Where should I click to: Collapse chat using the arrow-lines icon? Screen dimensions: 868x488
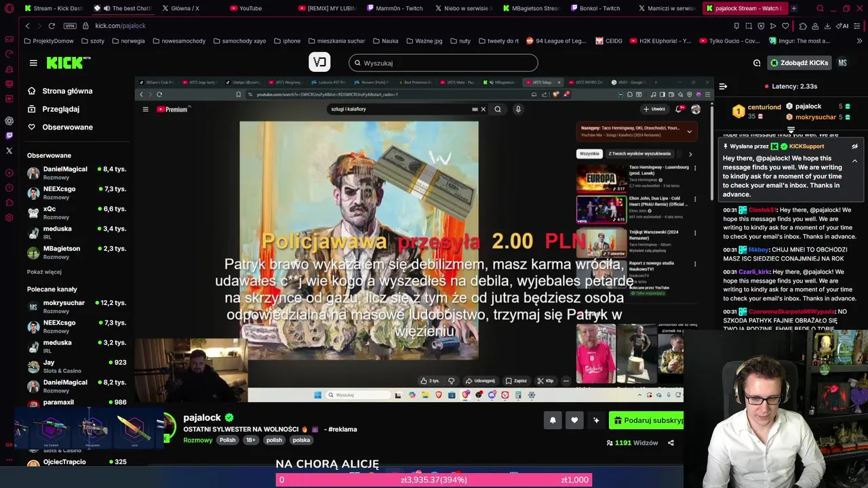tap(723, 87)
